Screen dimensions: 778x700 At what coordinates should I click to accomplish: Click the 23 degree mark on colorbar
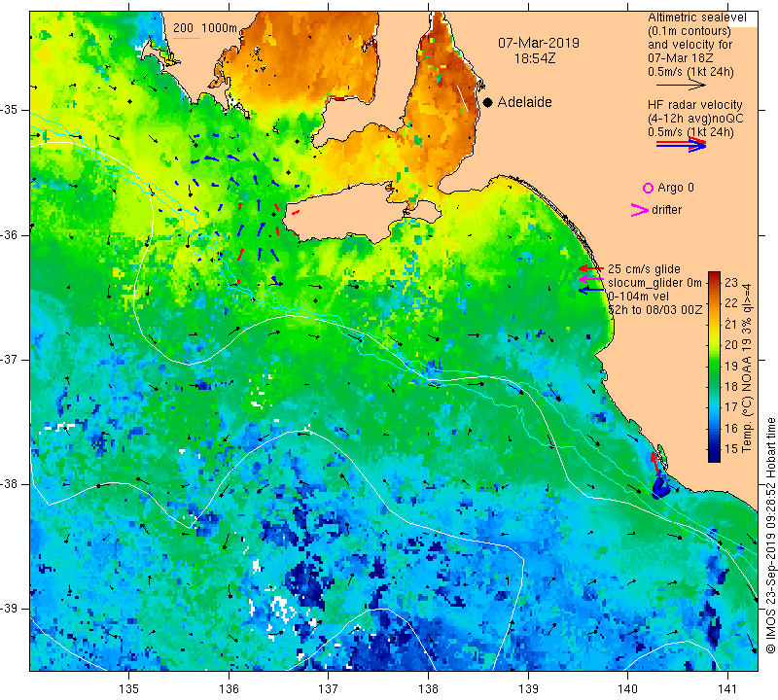coord(731,282)
